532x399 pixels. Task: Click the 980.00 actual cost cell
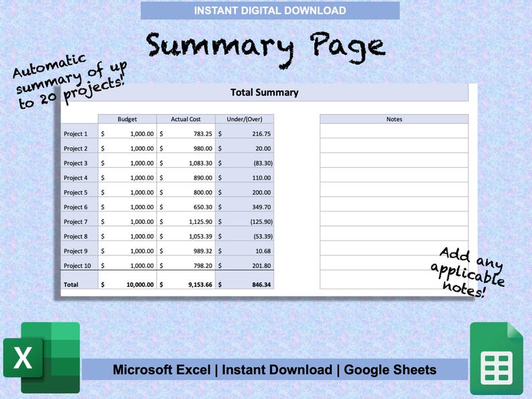click(186, 146)
